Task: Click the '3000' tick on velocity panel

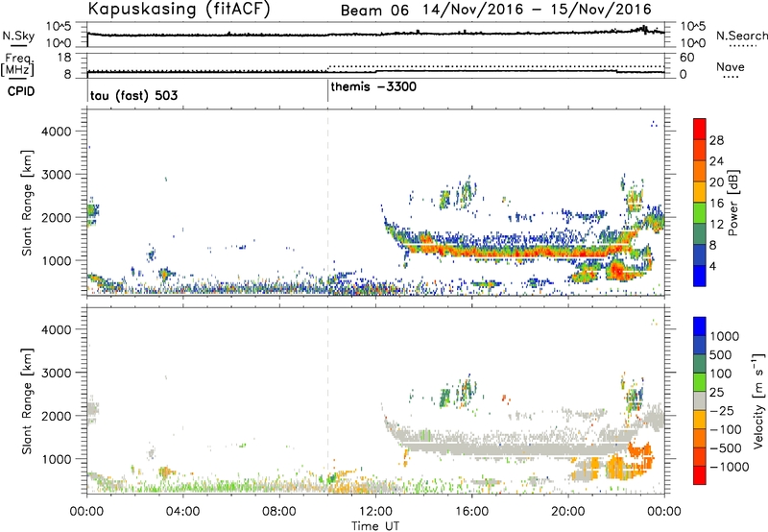Action: point(57,373)
